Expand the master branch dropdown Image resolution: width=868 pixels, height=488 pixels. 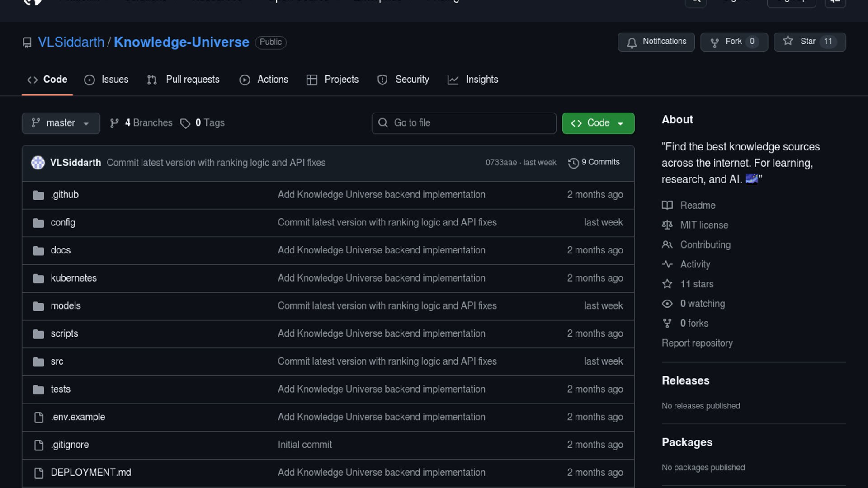pos(61,123)
